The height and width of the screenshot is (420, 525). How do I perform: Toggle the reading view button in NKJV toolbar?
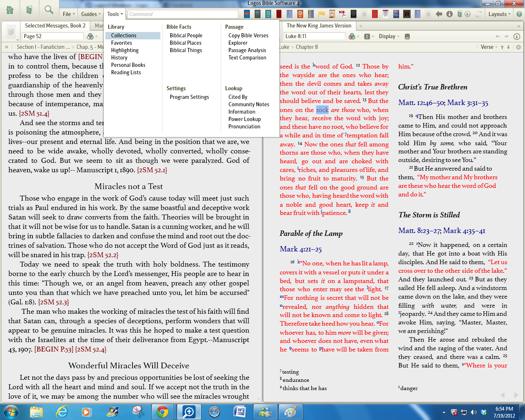click(x=407, y=37)
